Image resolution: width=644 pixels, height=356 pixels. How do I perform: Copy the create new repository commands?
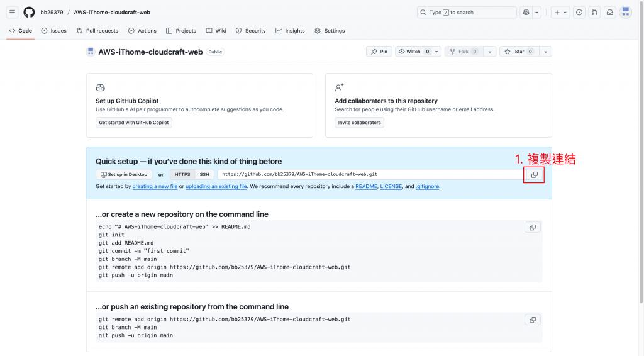[533, 228]
